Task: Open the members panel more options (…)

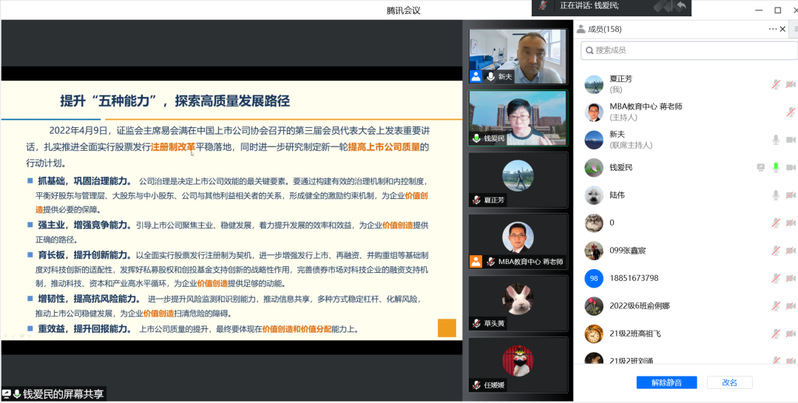Action: coord(773,29)
